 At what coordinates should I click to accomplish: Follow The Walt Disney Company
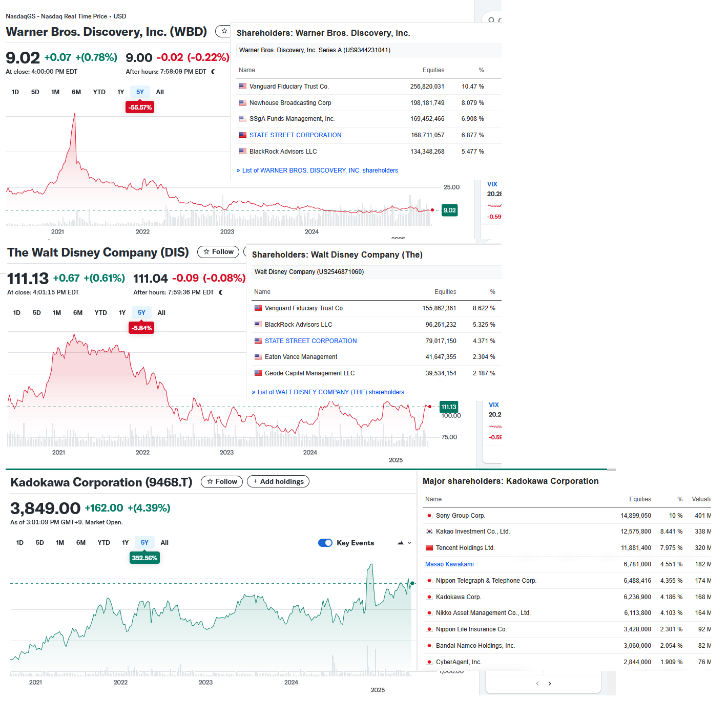218,252
